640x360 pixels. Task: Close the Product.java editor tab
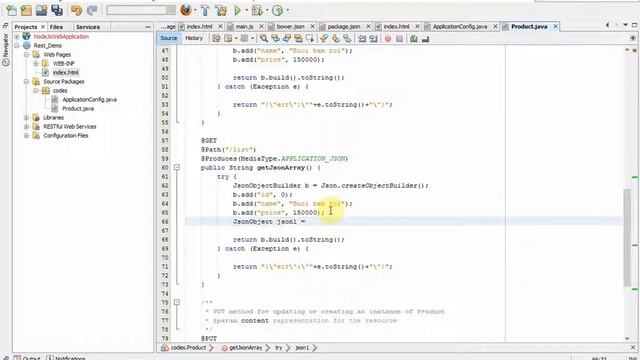(556, 26)
